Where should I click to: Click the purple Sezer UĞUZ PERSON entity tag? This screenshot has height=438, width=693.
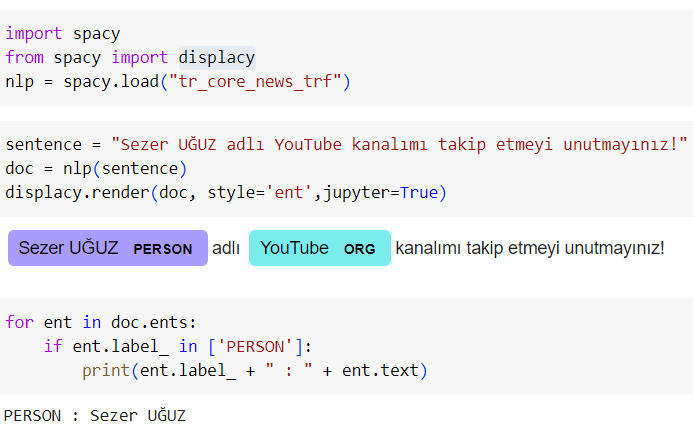click(x=108, y=248)
